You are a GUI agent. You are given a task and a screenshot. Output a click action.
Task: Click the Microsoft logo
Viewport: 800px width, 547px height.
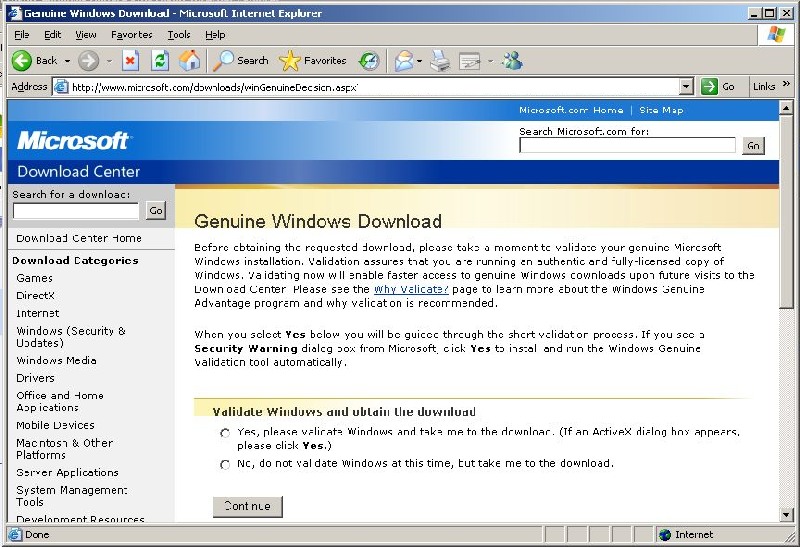coord(74,140)
